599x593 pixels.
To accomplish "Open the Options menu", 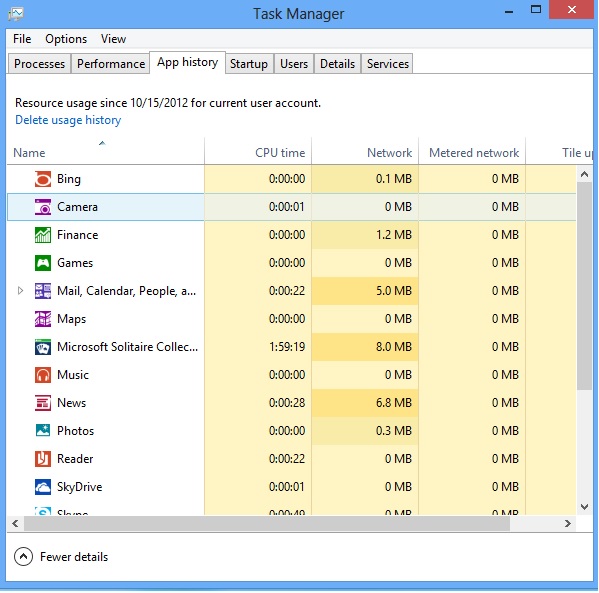I will click(x=66, y=39).
